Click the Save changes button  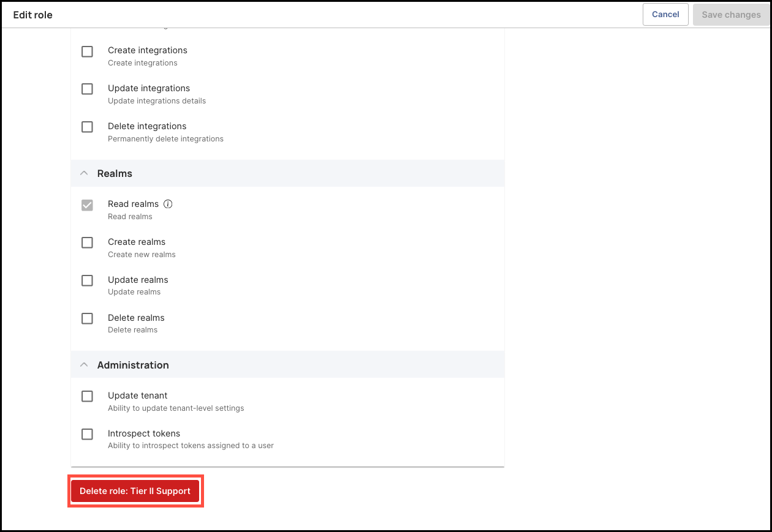pyautogui.click(x=731, y=15)
